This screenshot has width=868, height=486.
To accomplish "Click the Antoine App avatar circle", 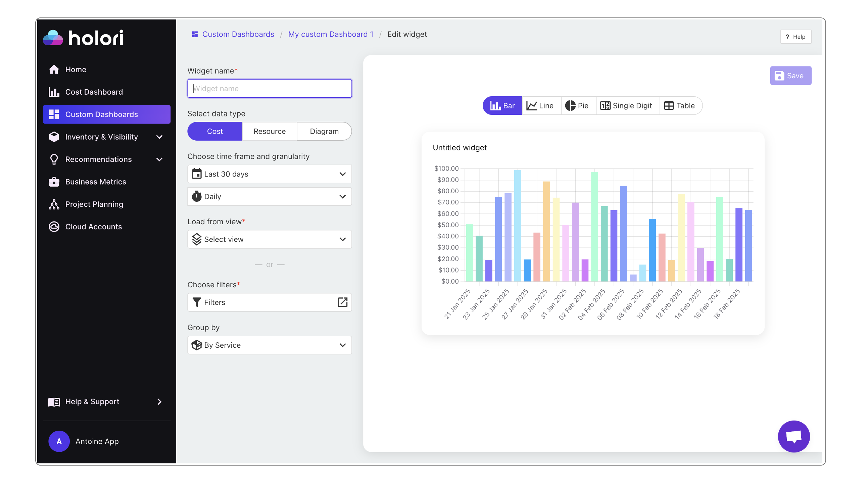I will click(x=59, y=441).
